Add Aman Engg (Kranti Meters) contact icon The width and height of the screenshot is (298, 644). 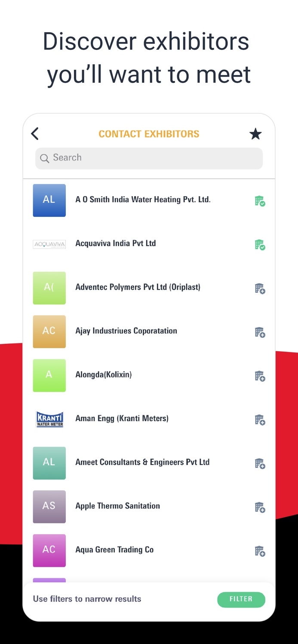coord(260,420)
